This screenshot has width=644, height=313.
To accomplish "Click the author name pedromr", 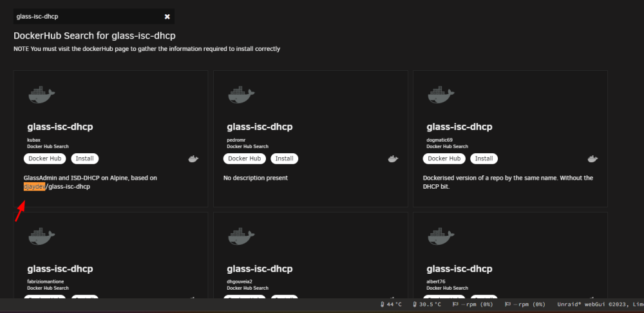I will (236, 140).
